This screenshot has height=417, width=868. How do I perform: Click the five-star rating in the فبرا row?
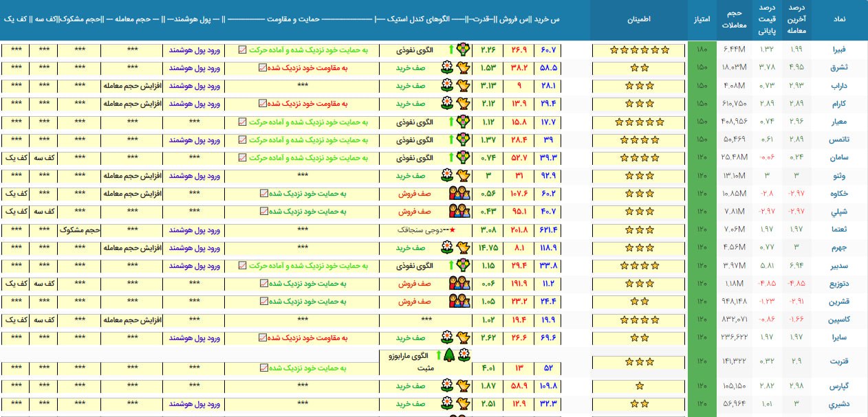point(640,49)
